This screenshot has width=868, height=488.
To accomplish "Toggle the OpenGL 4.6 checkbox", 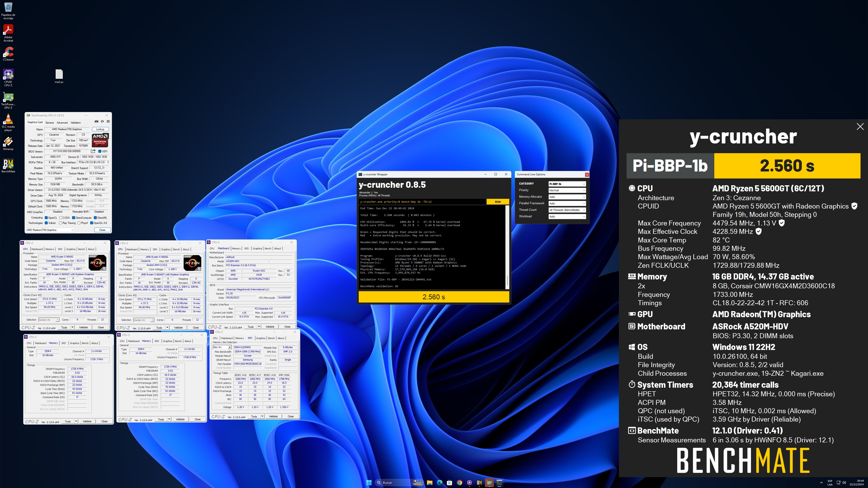I will (x=92, y=223).
